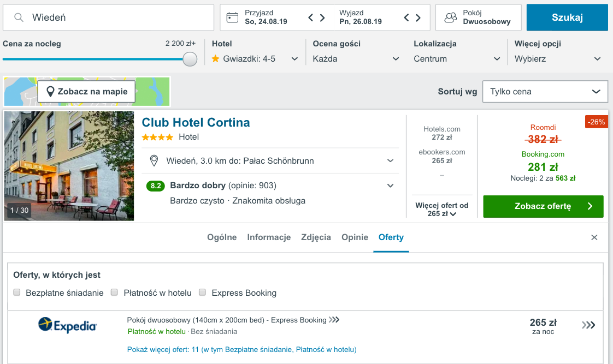Switch to the Zdjęcia tab
This screenshot has height=364, width=613.
pos(316,237)
